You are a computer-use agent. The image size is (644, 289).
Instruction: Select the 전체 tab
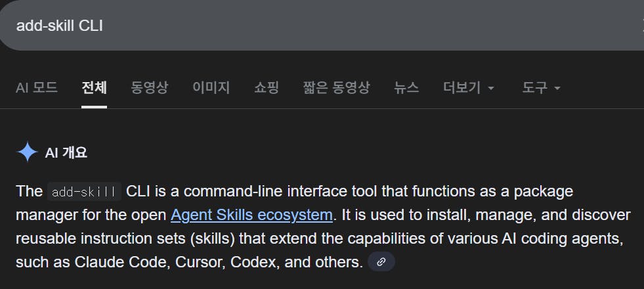click(x=94, y=87)
